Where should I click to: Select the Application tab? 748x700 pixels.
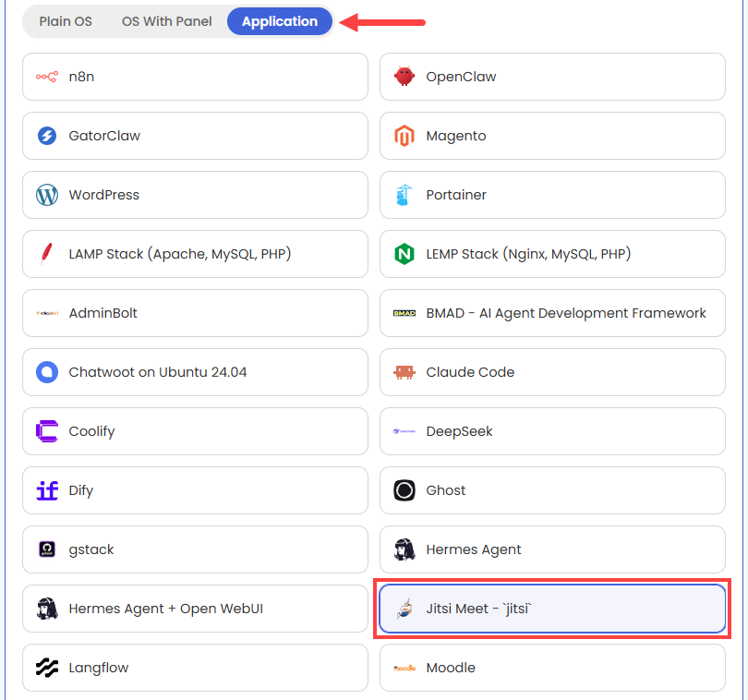[280, 21]
